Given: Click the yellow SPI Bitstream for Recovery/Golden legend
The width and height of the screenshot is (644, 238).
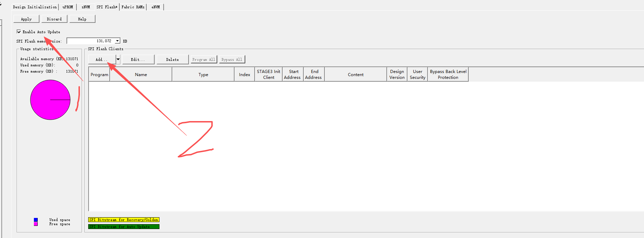Looking at the screenshot, I should [x=124, y=220].
